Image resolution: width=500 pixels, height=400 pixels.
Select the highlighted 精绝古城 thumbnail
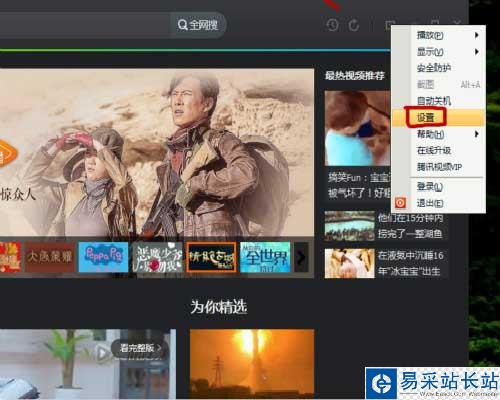(211, 257)
